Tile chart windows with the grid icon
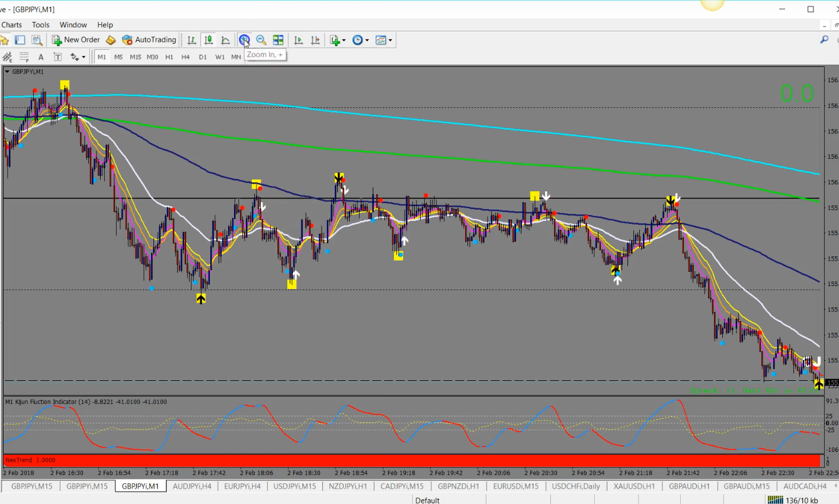 coord(278,40)
